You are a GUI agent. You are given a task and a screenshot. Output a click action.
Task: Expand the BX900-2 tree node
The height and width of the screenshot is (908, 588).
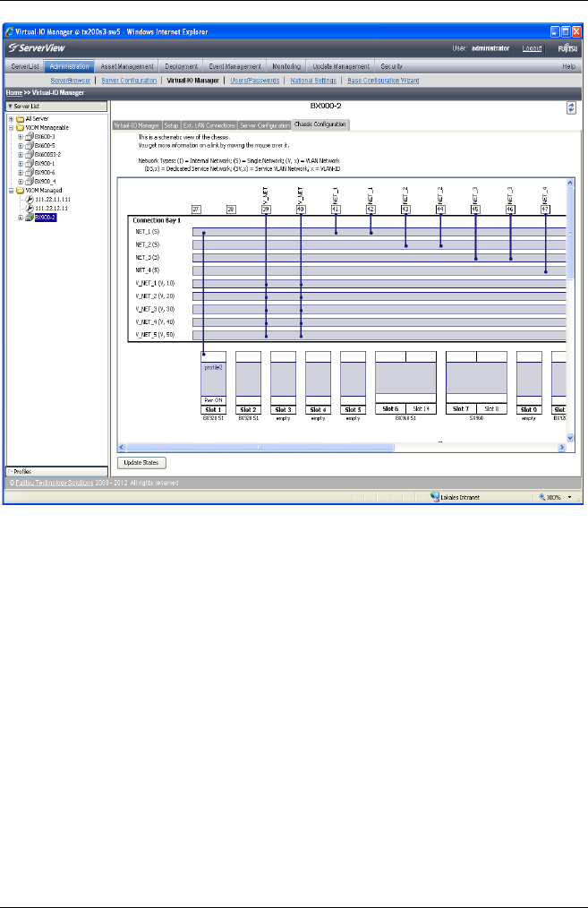coord(21,218)
